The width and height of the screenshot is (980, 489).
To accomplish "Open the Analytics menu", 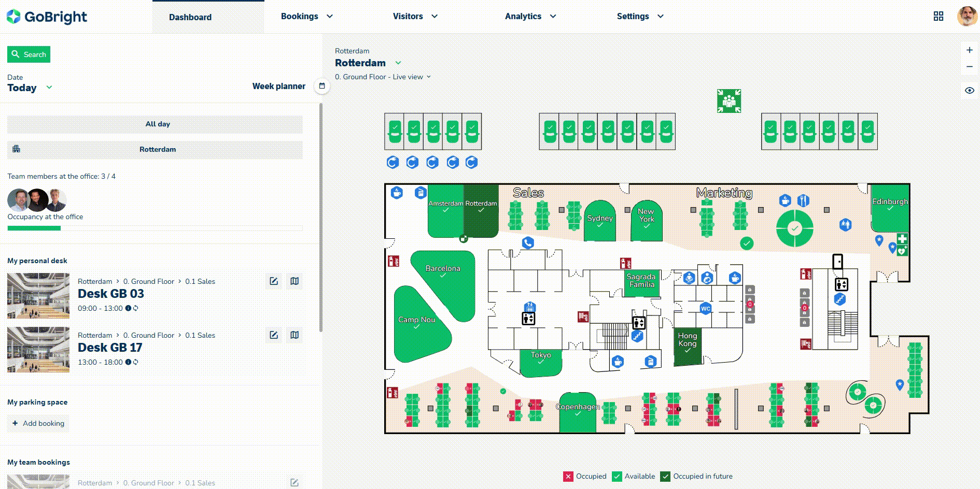I will pyautogui.click(x=529, y=16).
